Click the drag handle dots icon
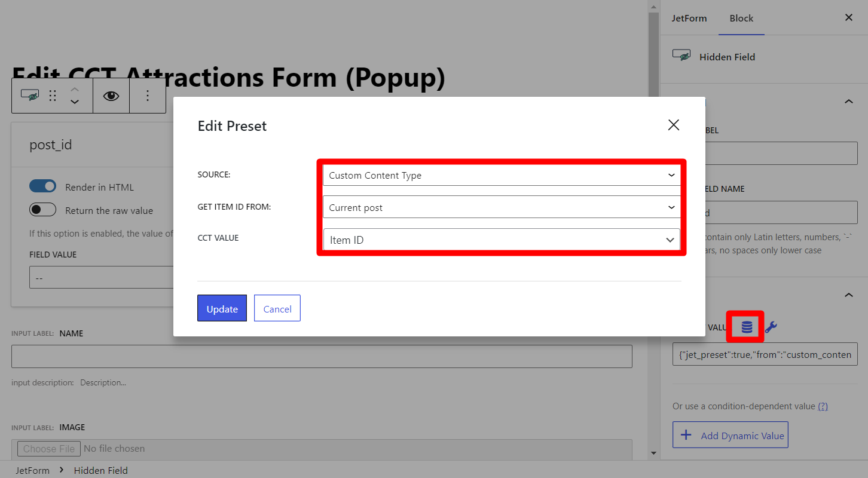This screenshot has width=868, height=478. 53,96
